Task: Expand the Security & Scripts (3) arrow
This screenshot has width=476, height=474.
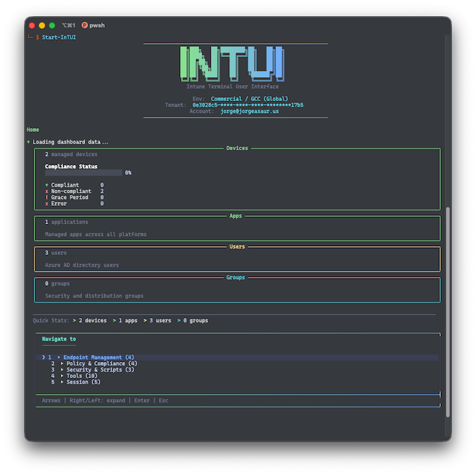Action: click(x=62, y=369)
